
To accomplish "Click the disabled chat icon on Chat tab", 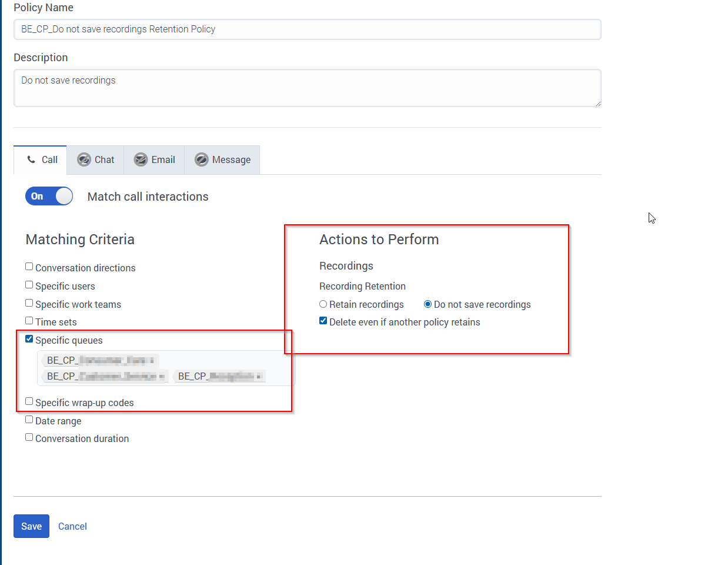I will tap(84, 160).
